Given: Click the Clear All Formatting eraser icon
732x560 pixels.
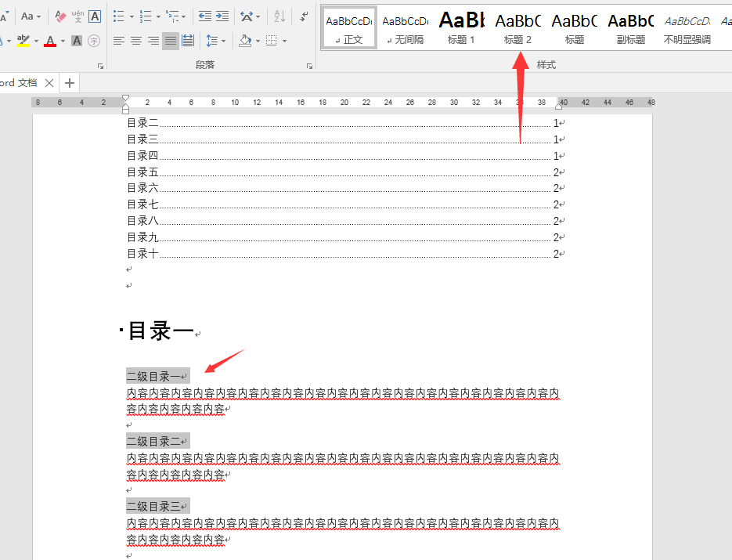Looking at the screenshot, I should 60,16.
